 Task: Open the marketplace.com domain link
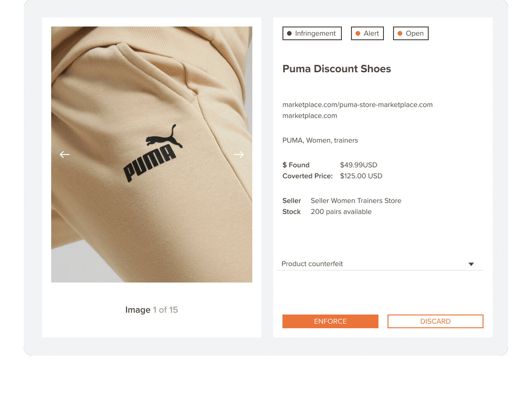(x=309, y=116)
